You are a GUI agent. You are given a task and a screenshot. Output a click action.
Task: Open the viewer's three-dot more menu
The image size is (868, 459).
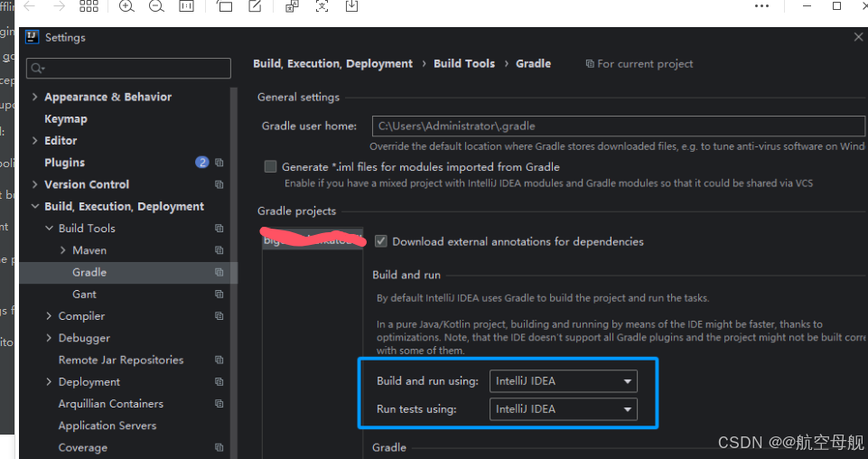coord(761,6)
